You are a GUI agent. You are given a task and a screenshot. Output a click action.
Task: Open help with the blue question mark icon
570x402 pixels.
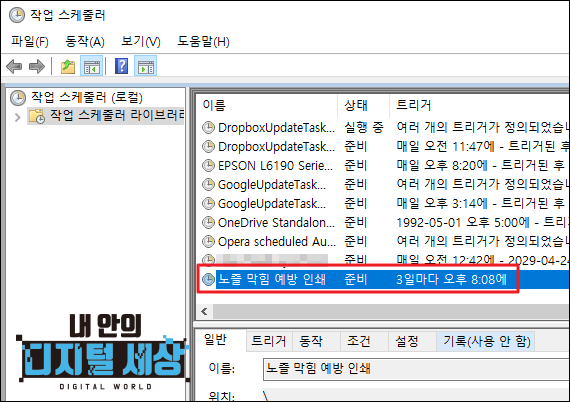[x=121, y=66]
